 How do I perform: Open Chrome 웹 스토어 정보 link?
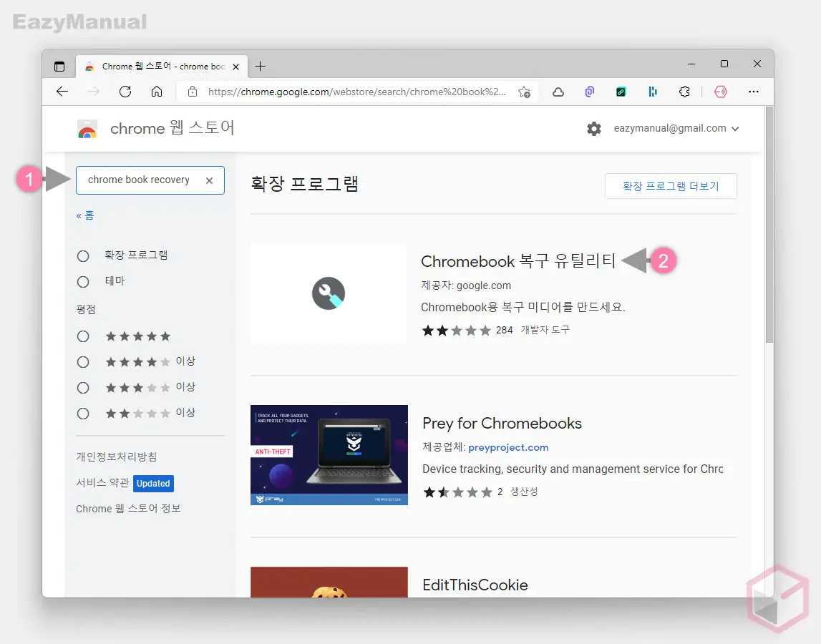point(128,508)
